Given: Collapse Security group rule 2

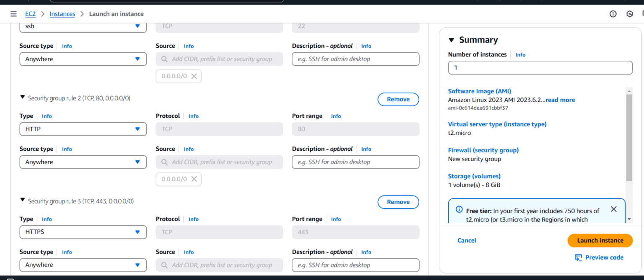Looking at the screenshot, I should [22, 98].
